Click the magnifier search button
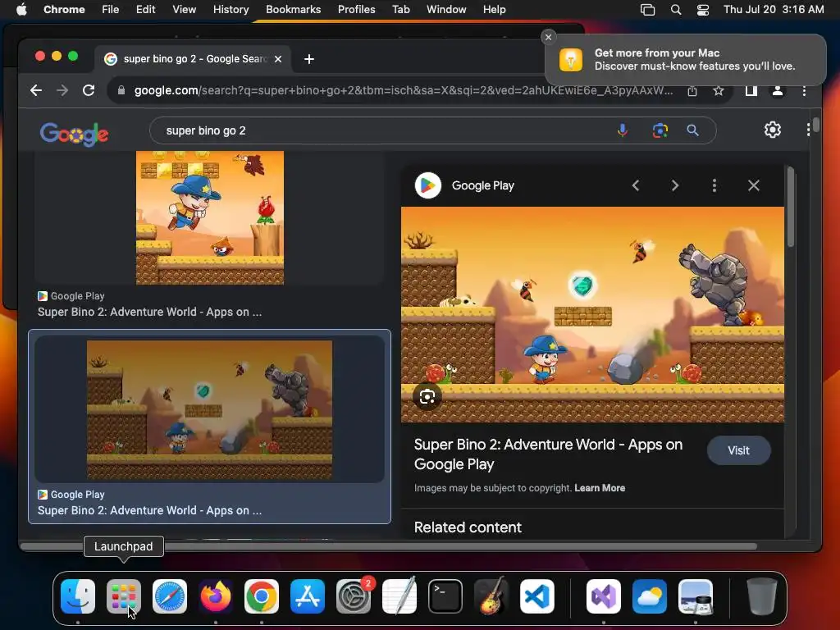 point(692,130)
